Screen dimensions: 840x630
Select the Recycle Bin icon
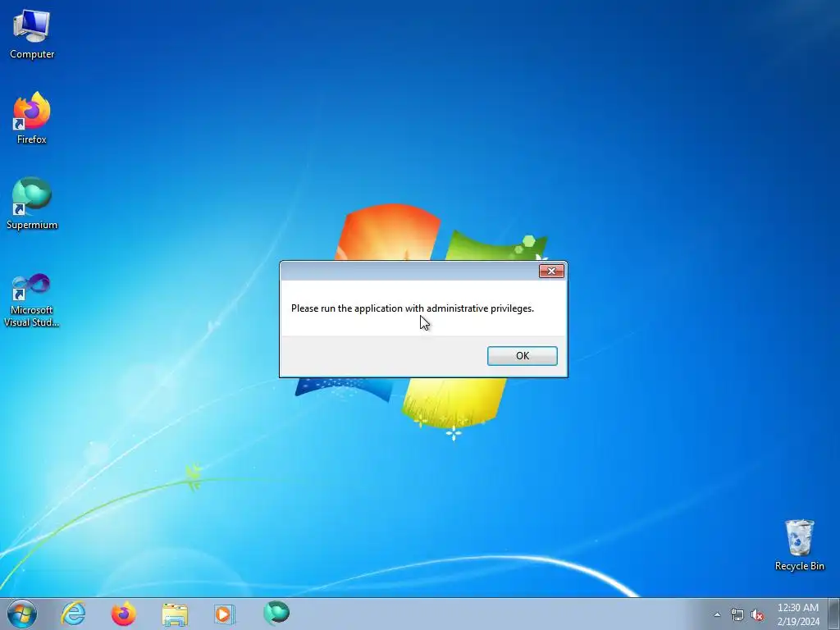(799, 545)
